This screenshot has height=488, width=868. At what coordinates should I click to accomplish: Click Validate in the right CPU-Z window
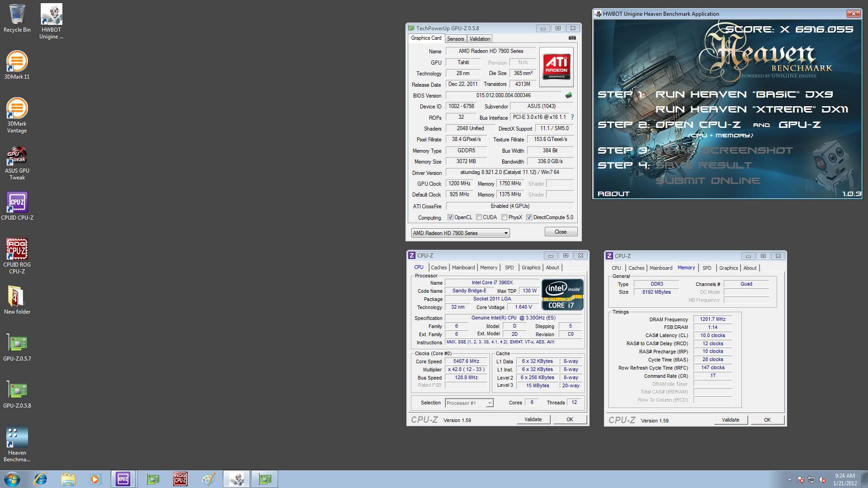point(731,420)
